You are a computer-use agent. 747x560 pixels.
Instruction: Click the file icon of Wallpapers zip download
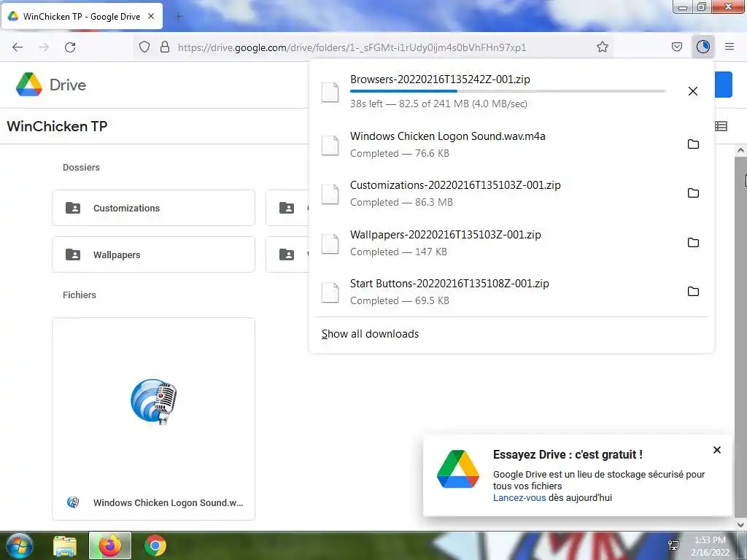coord(330,244)
